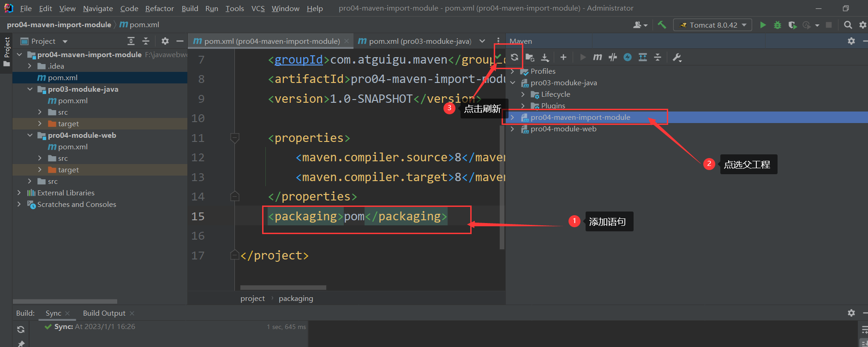Click pro04-maven-import-module in navigation bar

[x=59, y=24]
